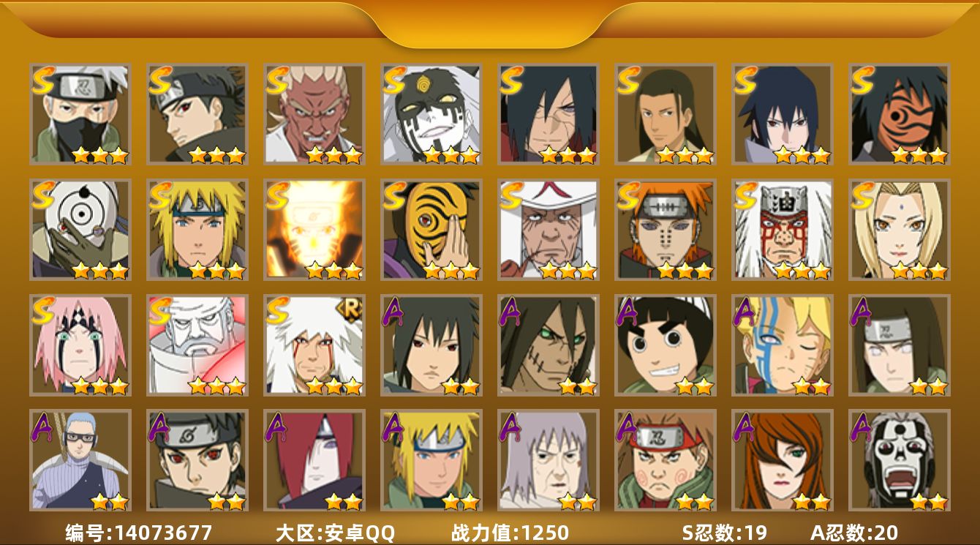Select the pink-haired Sakura card
Image resolution: width=980 pixels, height=545 pixels.
pos(80,345)
